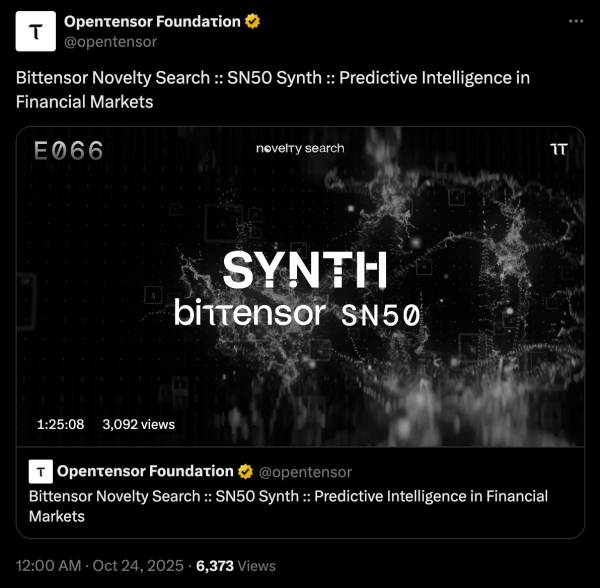
Task: Open the Opentensor Foundation profile via the top author name
Action: (x=152, y=22)
